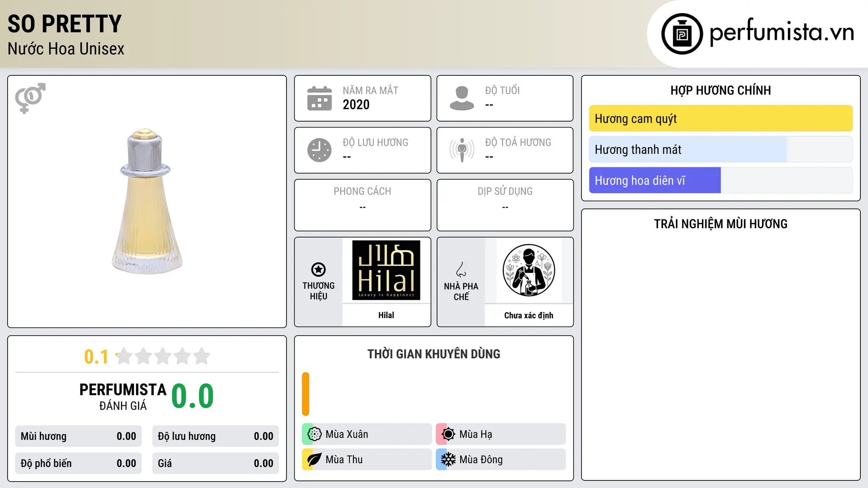
Task: Click the unisex gender symbol icon
Action: click(x=30, y=98)
